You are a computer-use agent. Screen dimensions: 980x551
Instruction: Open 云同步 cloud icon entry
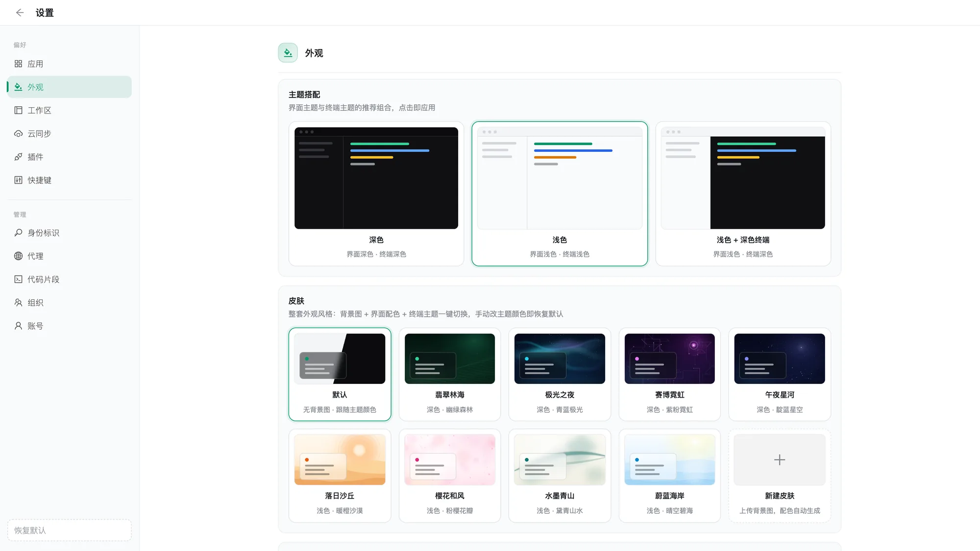18,134
